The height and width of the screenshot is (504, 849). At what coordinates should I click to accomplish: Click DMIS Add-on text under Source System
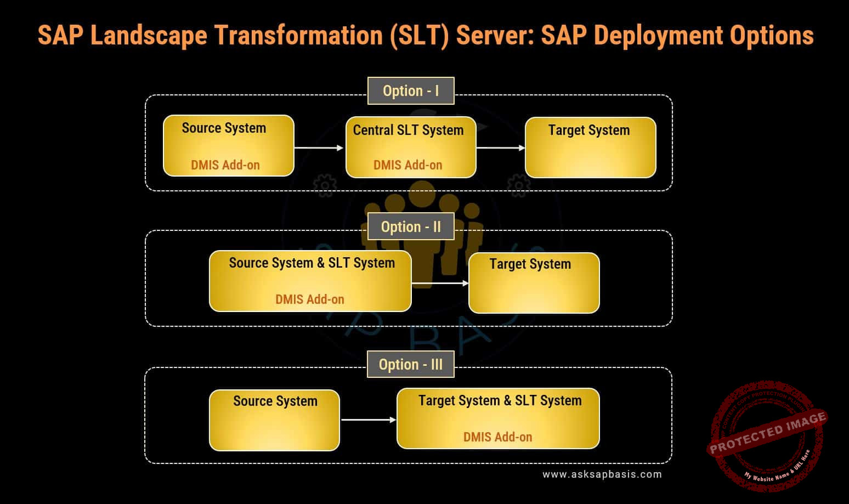pyautogui.click(x=225, y=165)
